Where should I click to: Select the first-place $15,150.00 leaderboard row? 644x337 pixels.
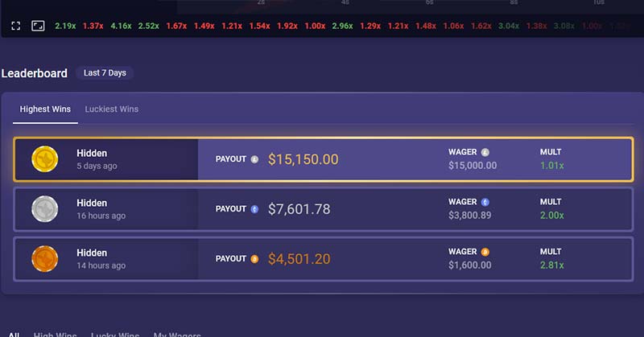click(x=324, y=159)
